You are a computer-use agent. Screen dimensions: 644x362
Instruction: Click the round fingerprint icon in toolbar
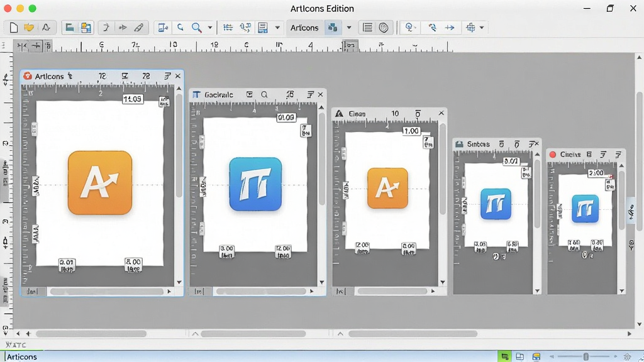coord(384,28)
